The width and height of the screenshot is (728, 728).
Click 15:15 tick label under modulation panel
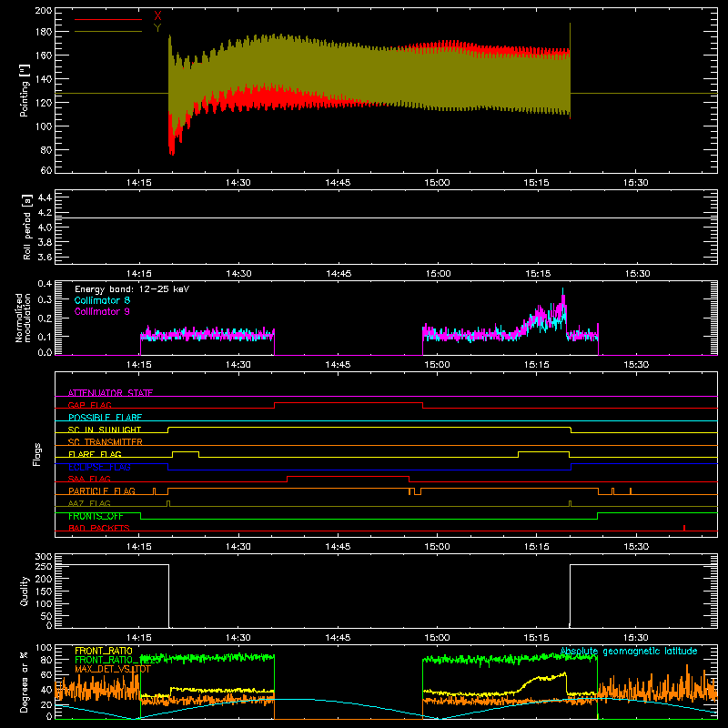pos(537,365)
